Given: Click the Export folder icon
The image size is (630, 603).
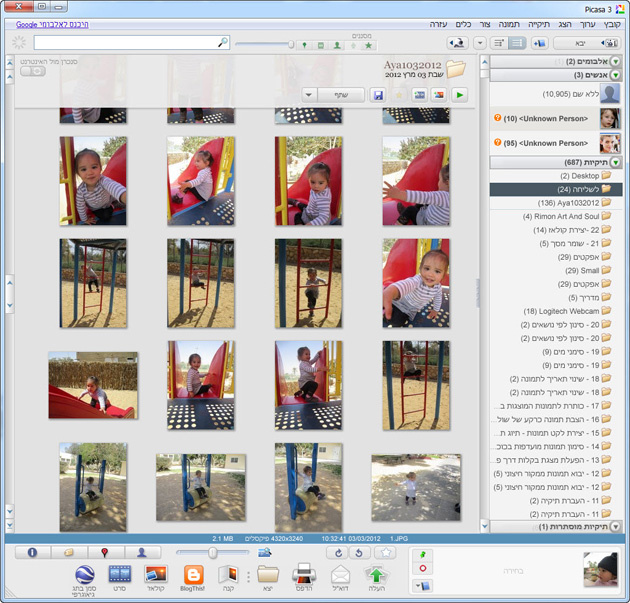Looking at the screenshot, I should 268,574.
